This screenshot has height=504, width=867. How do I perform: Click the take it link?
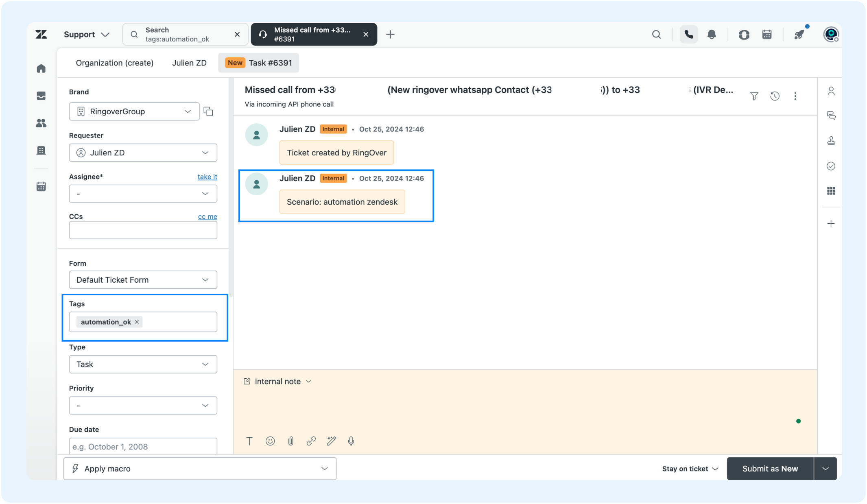click(207, 177)
